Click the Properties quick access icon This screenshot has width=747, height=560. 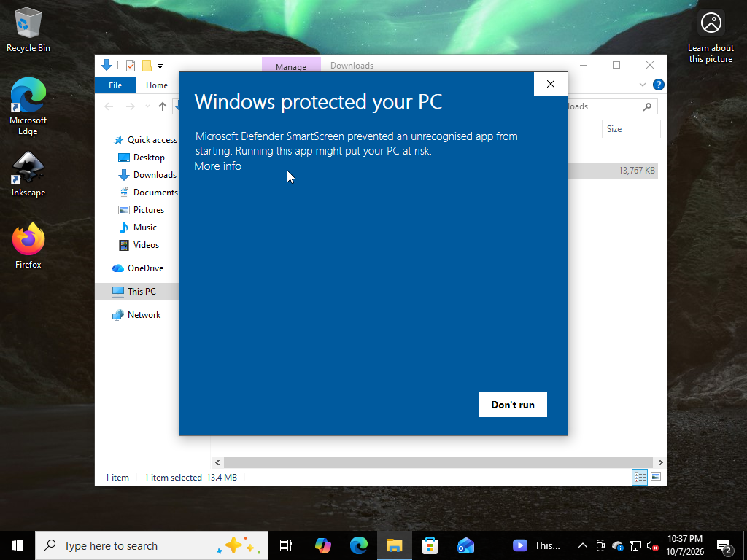click(x=131, y=65)
